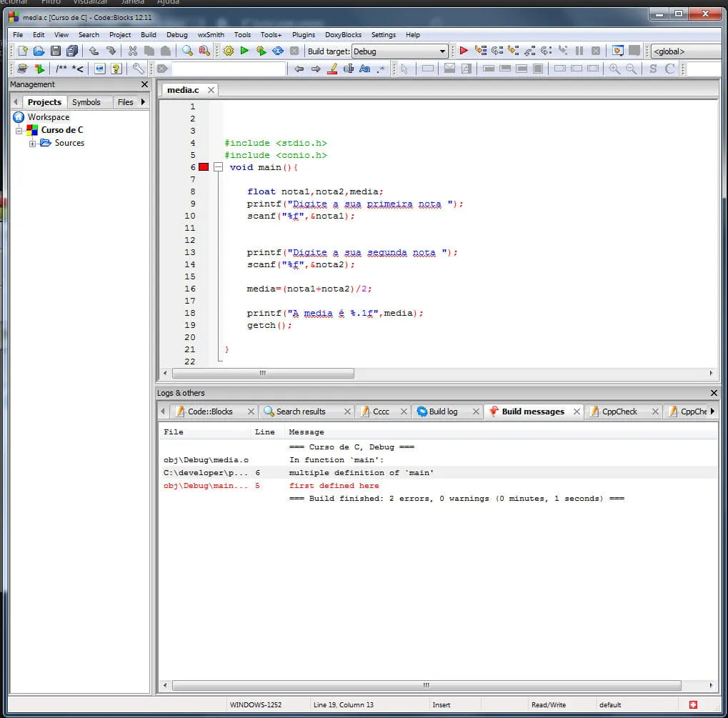Screen dimensions: 728x718
Task: Click the Open file folder icon
Action: pos(39,51)
